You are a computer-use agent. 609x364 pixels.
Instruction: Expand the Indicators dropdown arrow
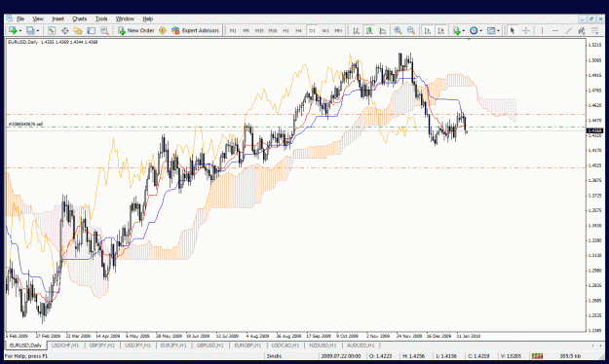tap(464, 30)
